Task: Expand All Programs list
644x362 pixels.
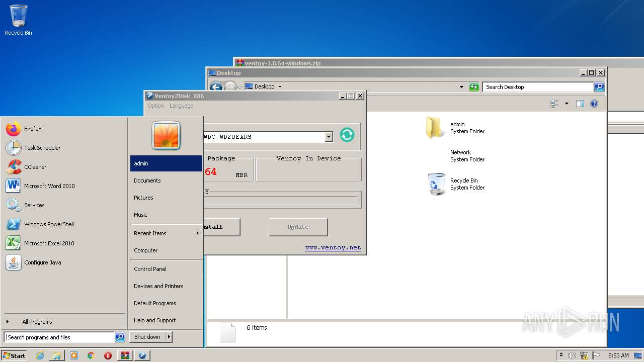Action: [64, 322]
